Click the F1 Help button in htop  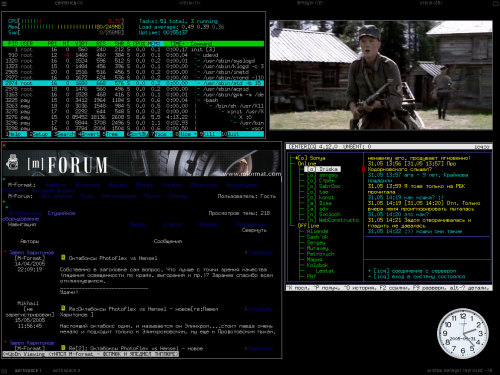(16, 134)
